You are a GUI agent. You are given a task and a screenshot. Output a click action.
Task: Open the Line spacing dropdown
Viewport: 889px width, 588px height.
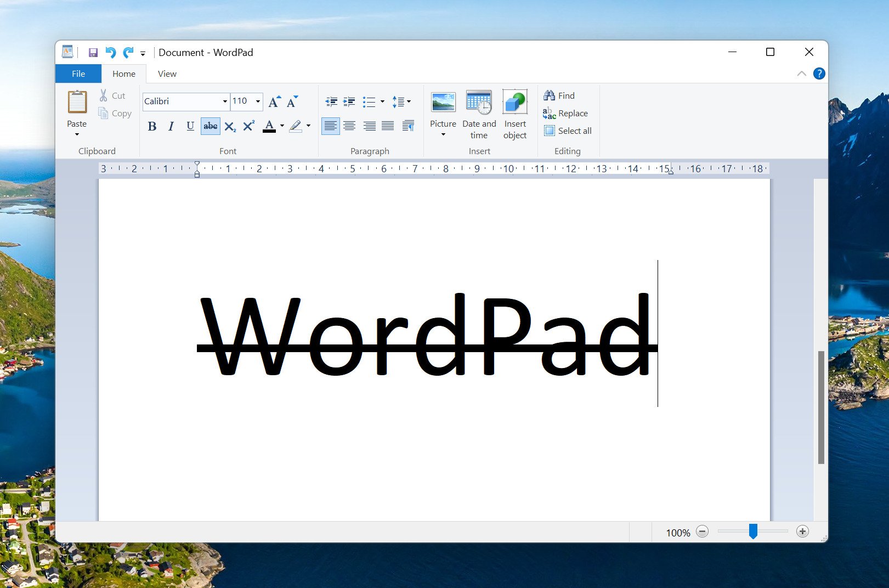click(402, 101)
